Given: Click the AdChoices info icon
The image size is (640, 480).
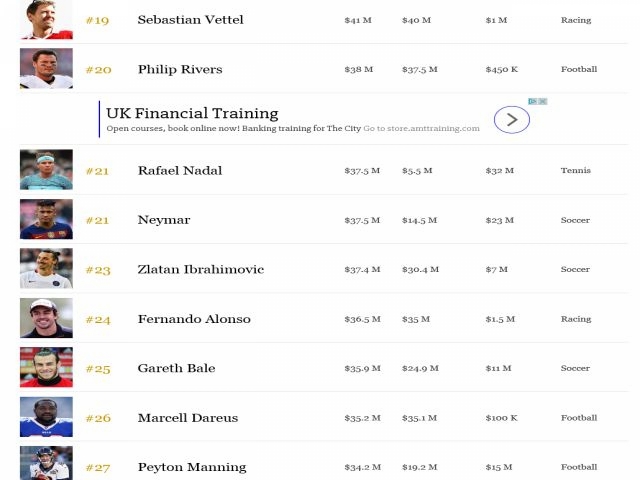Looking at the screenshot, I should click(x=533, y=101).
